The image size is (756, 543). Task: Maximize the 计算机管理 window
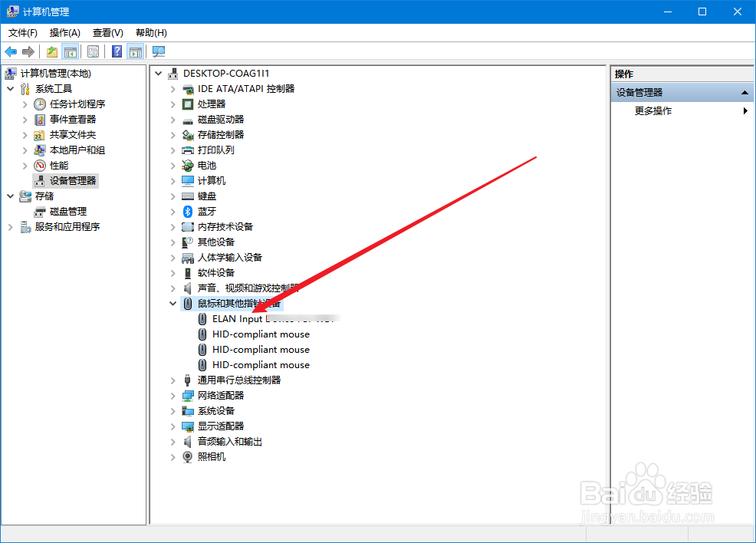pos(702,12)
